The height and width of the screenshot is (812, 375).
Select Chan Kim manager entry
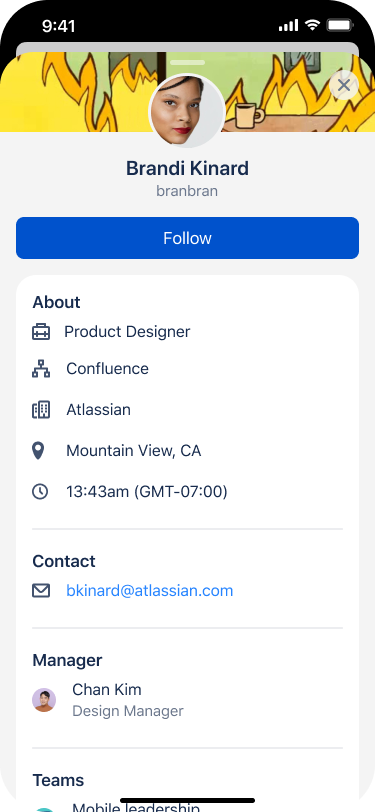pyautogui.click(x=188, y=700)
